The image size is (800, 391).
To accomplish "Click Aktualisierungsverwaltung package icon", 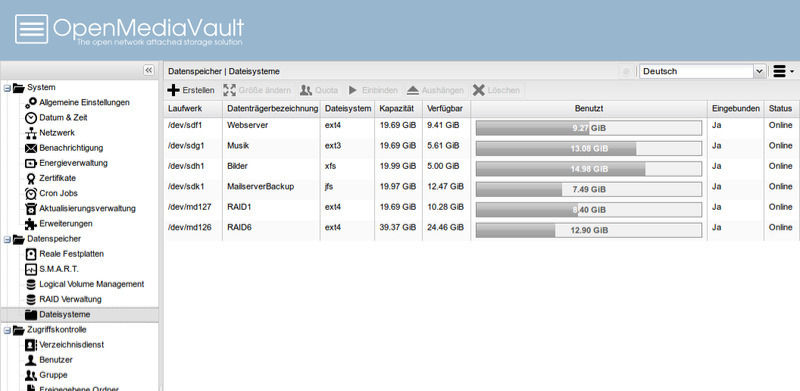I will pyautogui.click(x=31, y=209).
